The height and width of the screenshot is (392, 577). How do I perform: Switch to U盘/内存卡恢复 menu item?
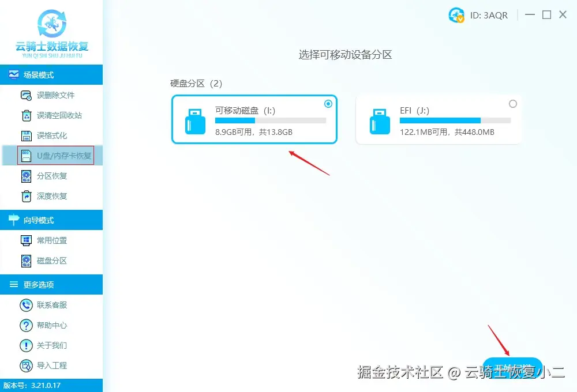coord(55,156)
